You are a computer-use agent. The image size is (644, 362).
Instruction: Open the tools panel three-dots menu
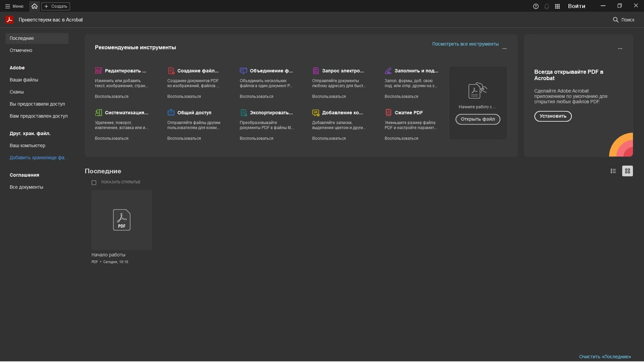click(504, 48)
